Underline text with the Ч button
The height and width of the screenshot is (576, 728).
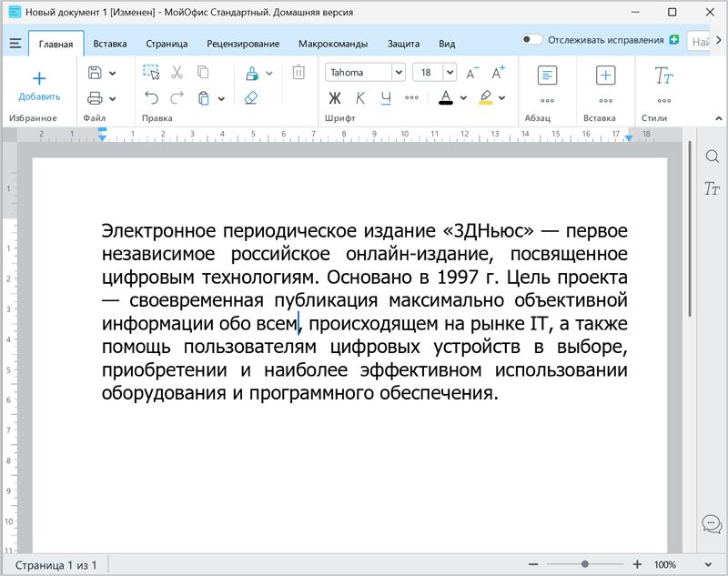point(386,98)
